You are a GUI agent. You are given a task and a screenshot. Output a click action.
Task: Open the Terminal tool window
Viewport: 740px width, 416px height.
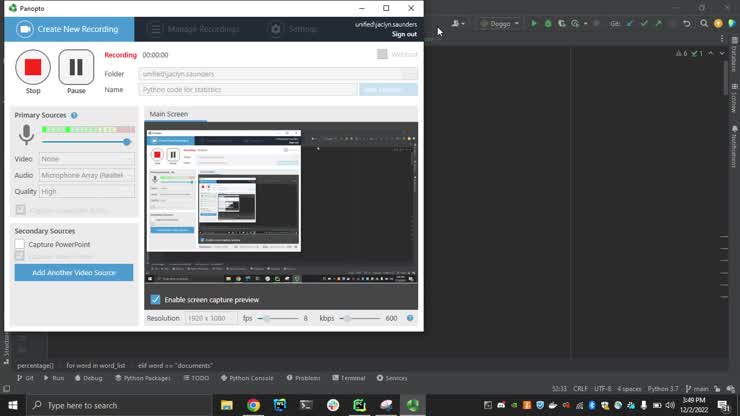click(x=349, y=378)
